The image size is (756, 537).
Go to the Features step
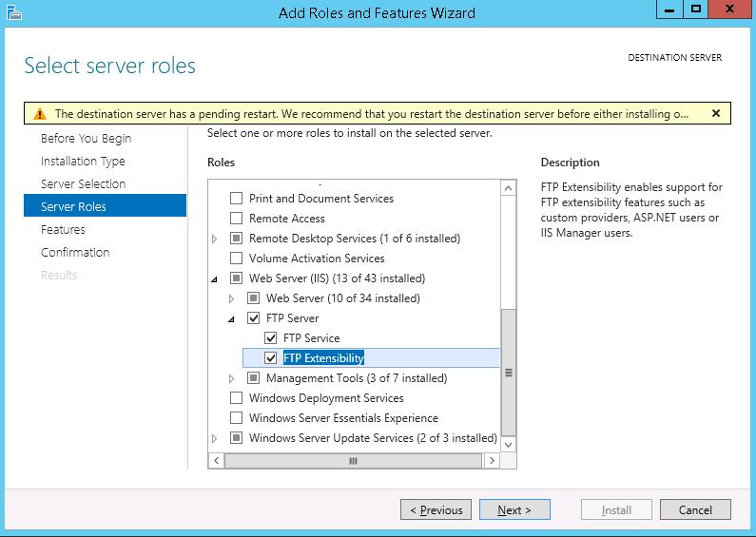[x=63, y=230]
